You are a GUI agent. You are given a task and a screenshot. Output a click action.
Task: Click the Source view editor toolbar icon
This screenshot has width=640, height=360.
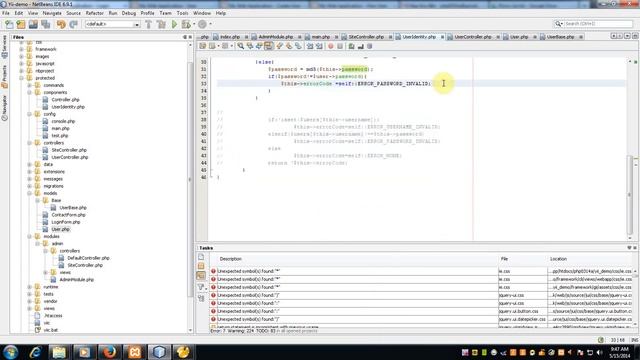[x=202, y=46]
